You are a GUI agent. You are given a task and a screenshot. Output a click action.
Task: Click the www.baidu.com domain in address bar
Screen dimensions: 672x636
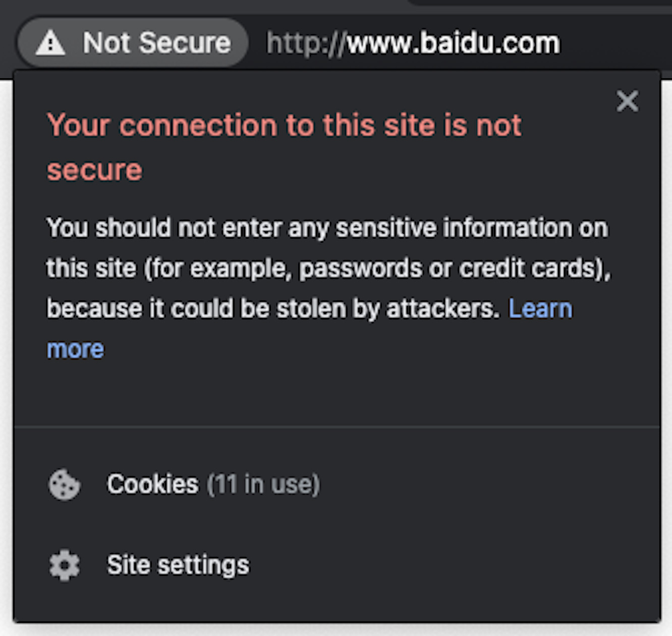coord(454,43)
